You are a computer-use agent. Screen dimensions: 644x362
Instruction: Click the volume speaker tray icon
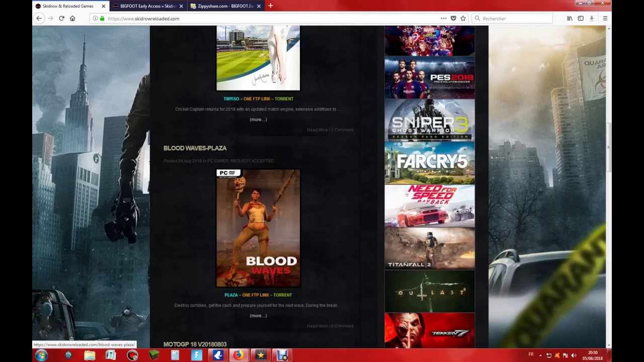click(574, 355)
